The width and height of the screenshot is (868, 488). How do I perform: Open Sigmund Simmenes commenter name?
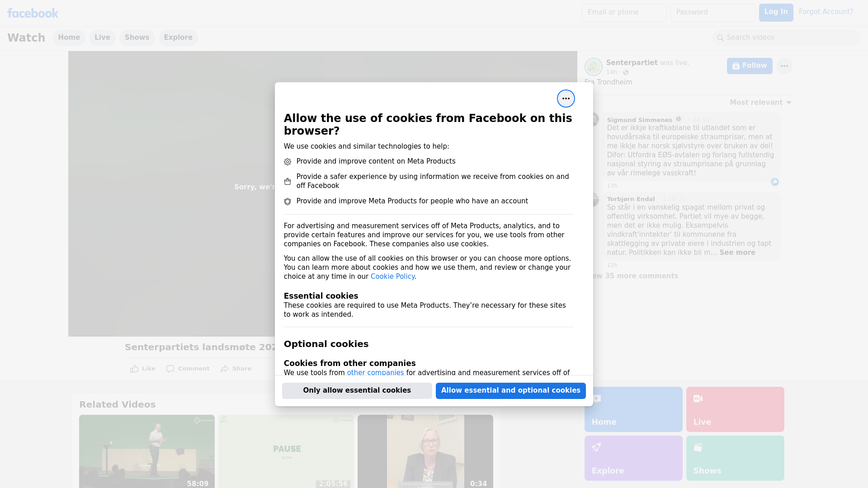point(639,120)
